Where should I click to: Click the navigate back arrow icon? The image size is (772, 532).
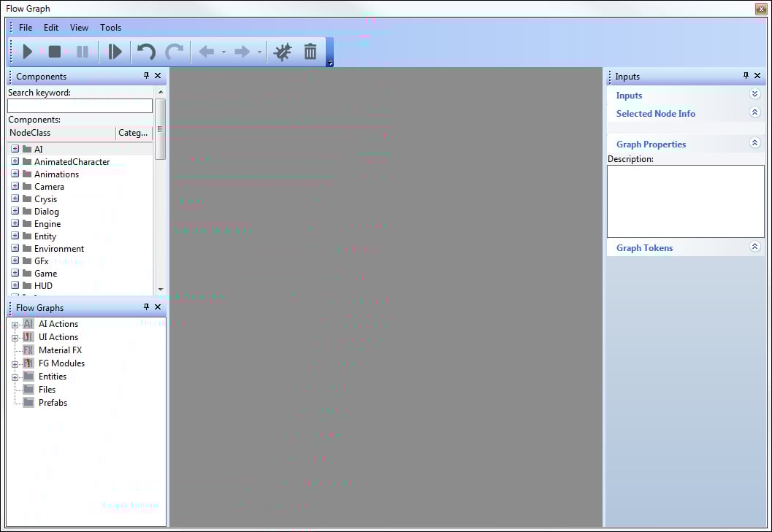(x=207, y=52)
